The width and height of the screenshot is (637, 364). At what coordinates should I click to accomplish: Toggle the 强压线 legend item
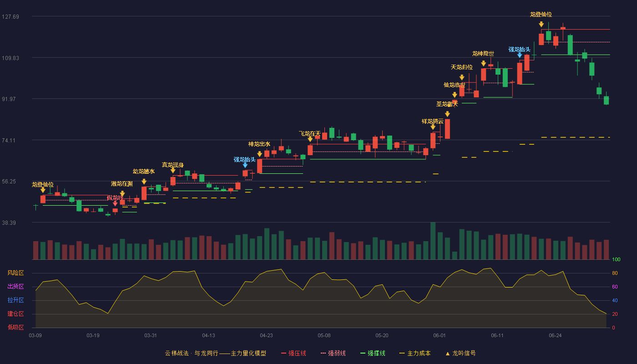click(293, 353)
